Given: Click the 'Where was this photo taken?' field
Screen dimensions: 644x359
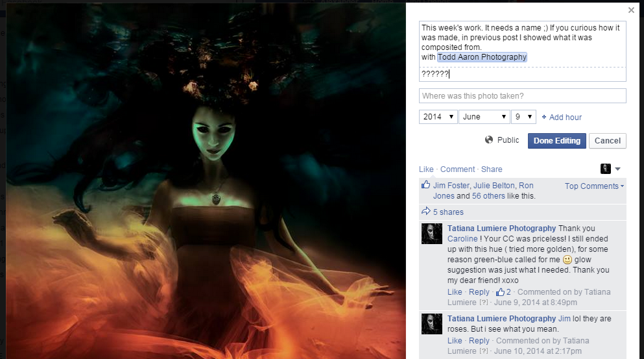Looking at the screenshot, I should 523,96.
